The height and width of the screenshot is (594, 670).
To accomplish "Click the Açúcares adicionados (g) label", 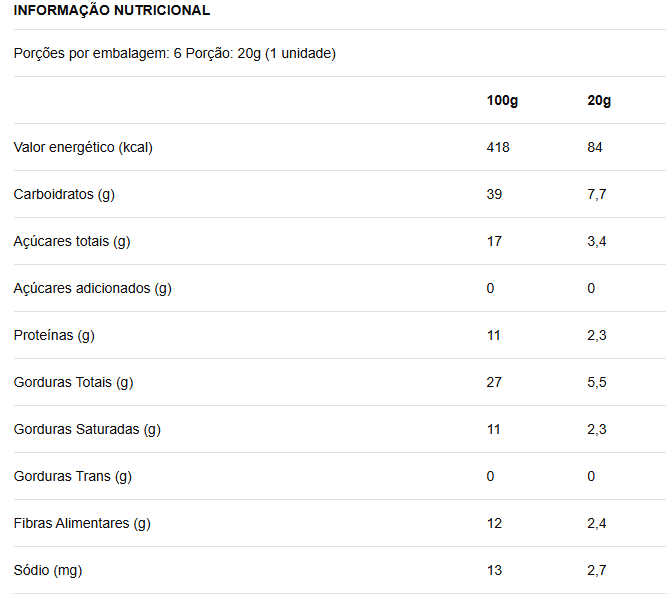I will (x=92, y=288).
